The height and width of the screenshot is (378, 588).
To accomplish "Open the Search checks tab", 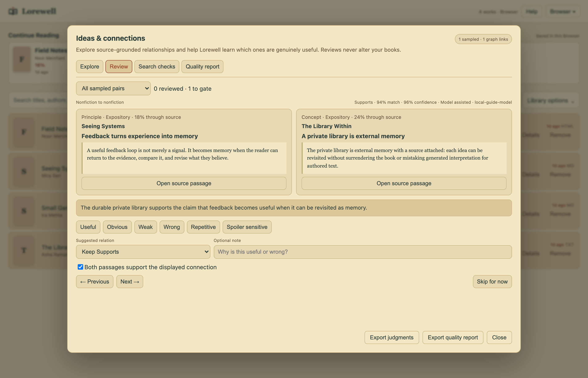I will click(x=157, y=67).
